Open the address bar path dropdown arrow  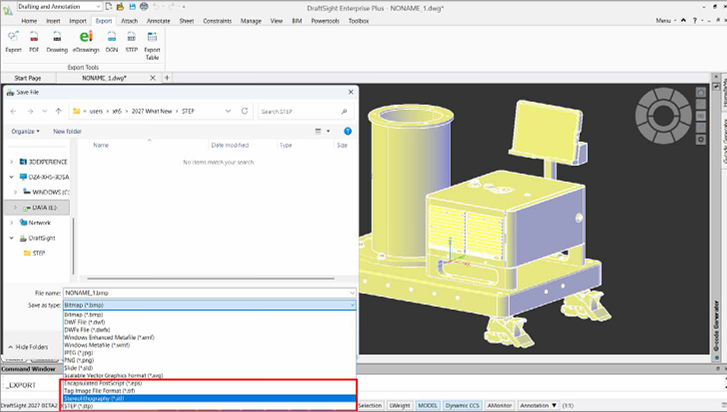coord(228,111)
